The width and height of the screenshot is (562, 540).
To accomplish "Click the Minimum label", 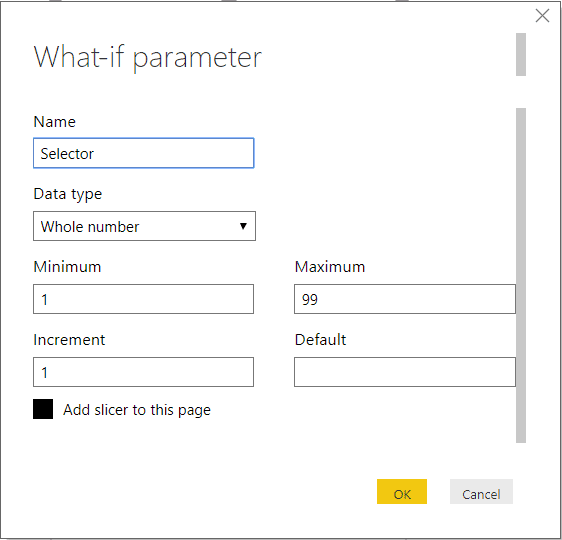I will [67, 267].
